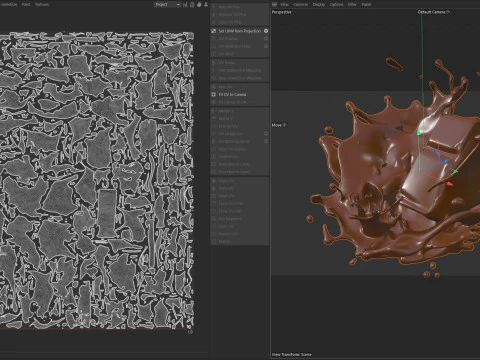This screenshot has width=480, height=360.
Task: Click the viewport hamburger menu icon
Action: pyautogui.click(x=274, y=4)
